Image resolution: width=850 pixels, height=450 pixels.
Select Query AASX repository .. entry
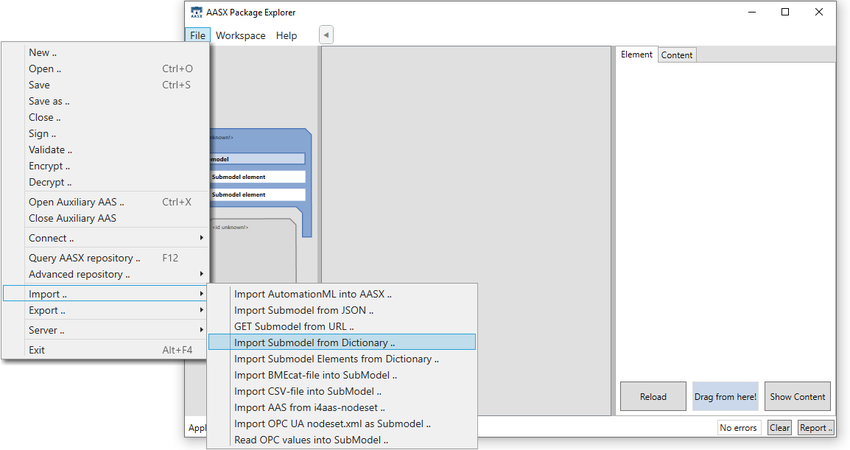106,259
